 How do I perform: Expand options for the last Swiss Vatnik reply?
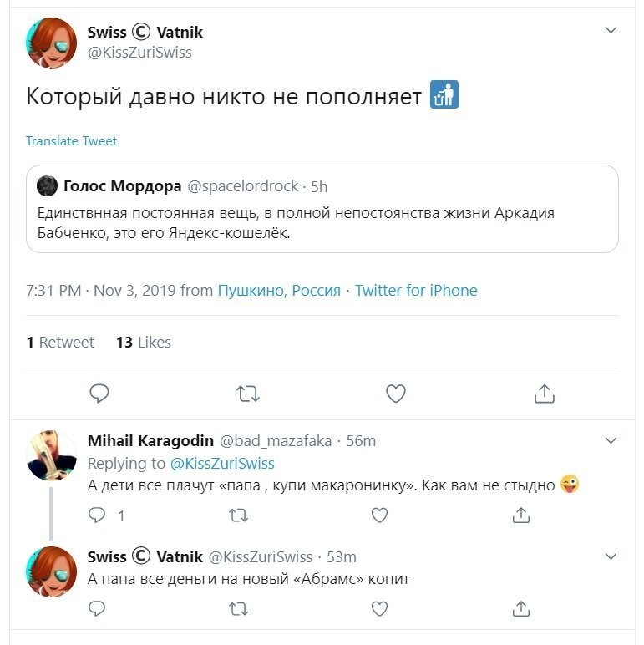pos(611,556)
